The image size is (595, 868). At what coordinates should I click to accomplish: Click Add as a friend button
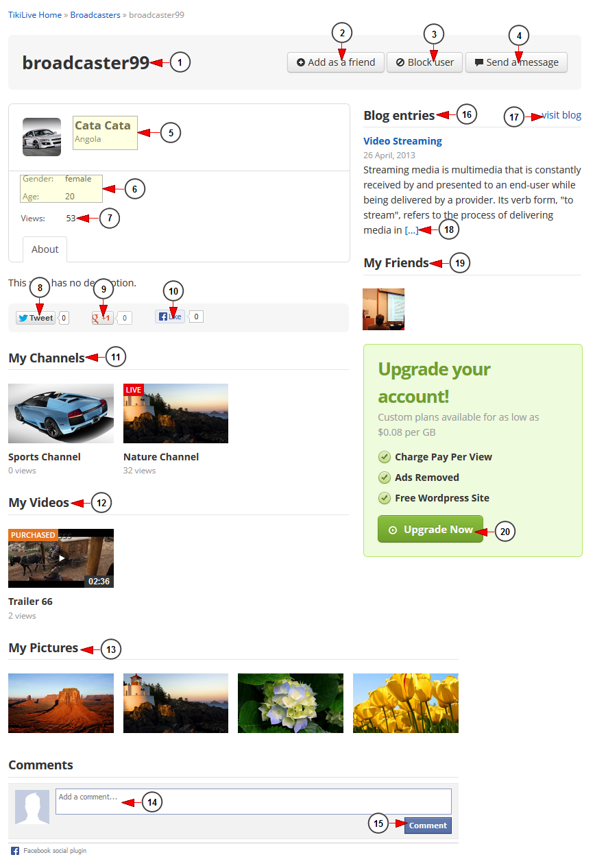click(x=336, y=62)
